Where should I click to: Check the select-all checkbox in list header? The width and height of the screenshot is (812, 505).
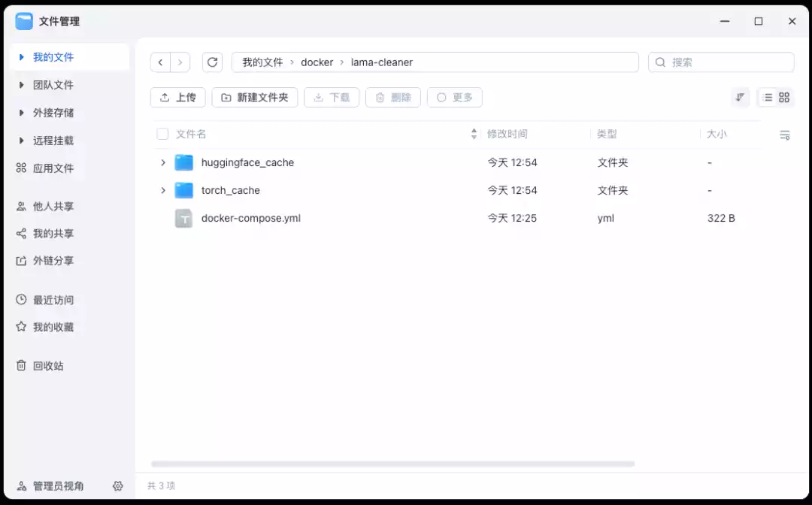coord(162,133)
